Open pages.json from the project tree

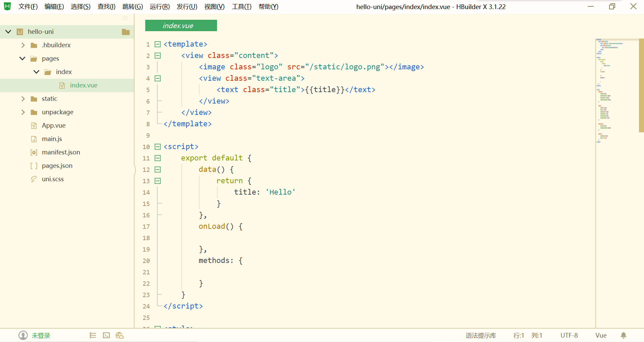click(x=57, y=166)
